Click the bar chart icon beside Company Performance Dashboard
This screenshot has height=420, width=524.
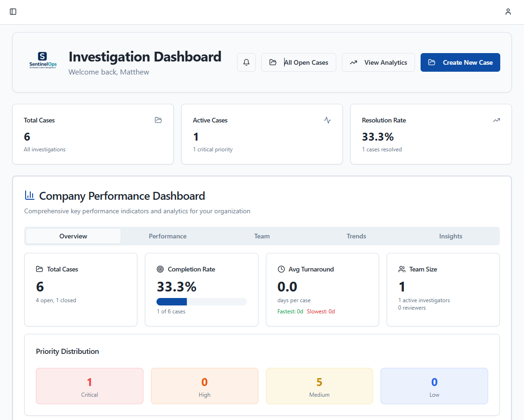click(x=29, y=195)
